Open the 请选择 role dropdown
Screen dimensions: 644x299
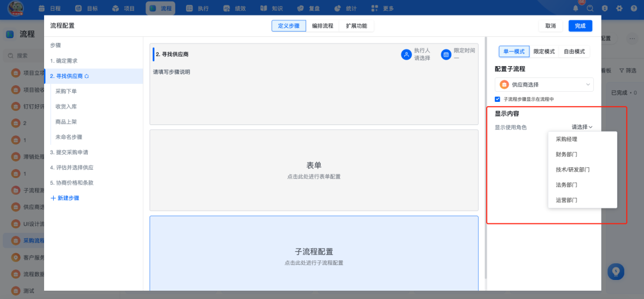pyautogui.click(x=581, y=127)
